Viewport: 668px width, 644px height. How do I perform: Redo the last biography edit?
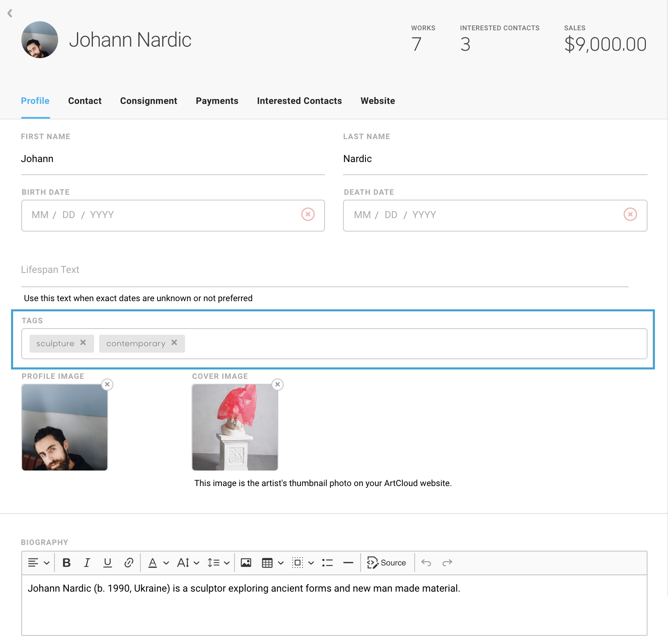[447, 563]
